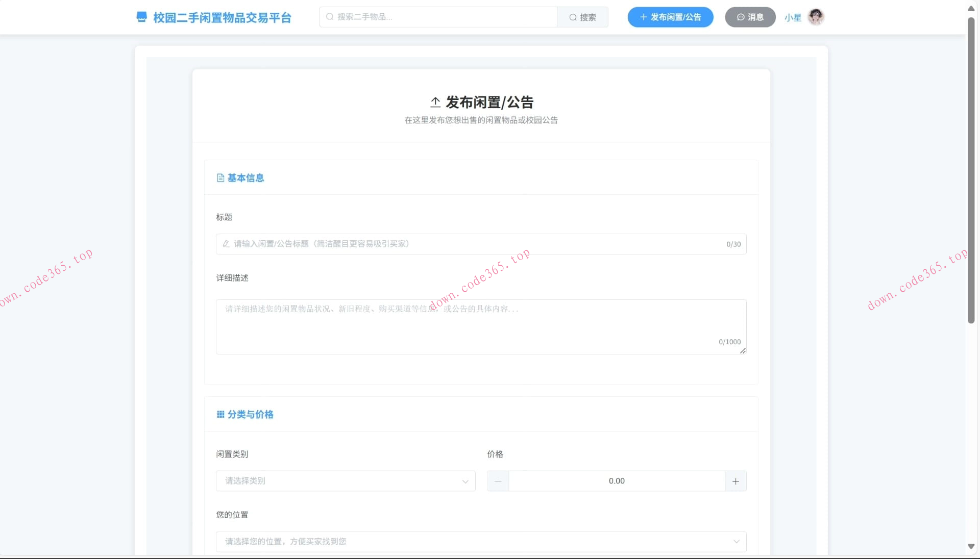Click the chevron arrow in category selector
Image resolution: width=980 pixels, height=559 pixels.
click(x=465, y=481)
